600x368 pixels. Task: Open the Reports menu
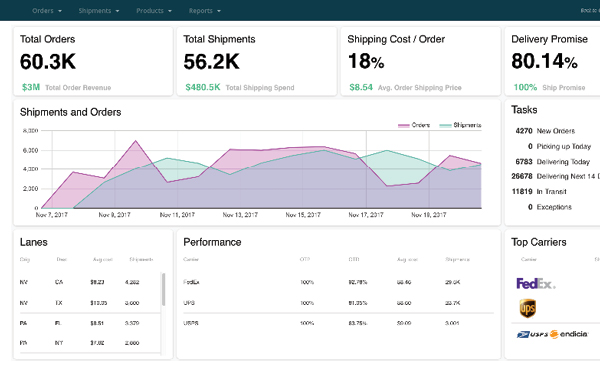204,11
